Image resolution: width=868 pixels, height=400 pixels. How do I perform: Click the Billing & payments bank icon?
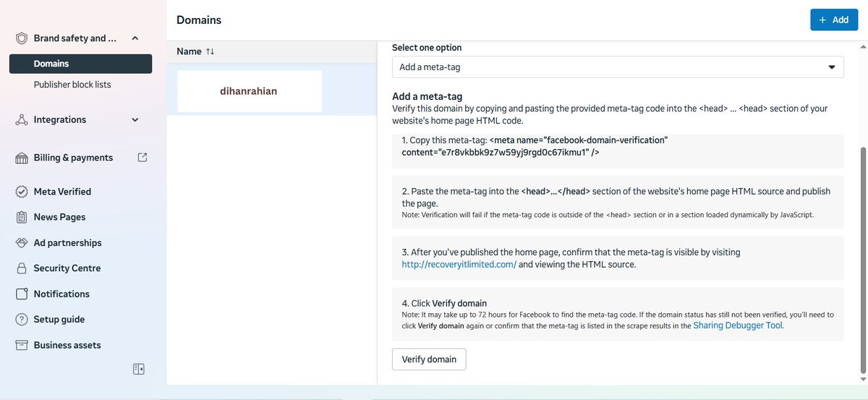pos(21,158)
